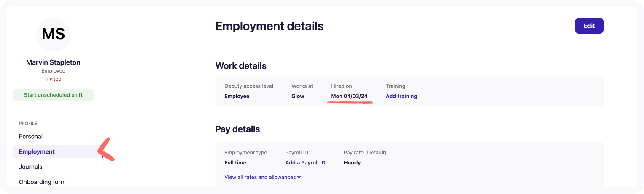644x194 pixels.
Task: Select Employment in the profile sidebar
Action: click(37, 152)
